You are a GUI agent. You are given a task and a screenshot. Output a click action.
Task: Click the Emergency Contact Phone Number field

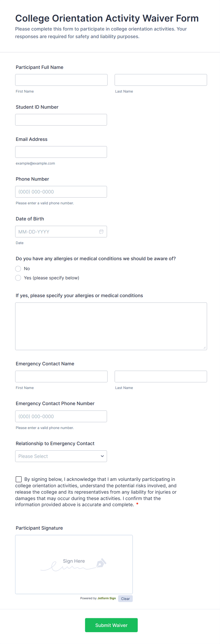coord(61,416)
